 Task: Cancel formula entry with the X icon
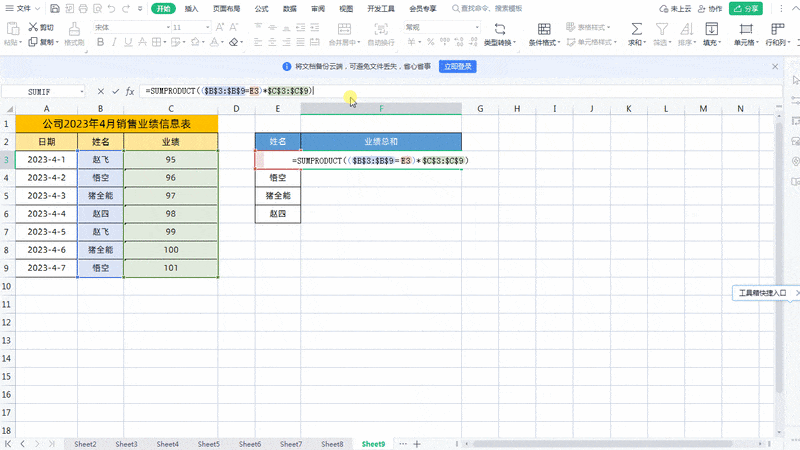point(102,91)
